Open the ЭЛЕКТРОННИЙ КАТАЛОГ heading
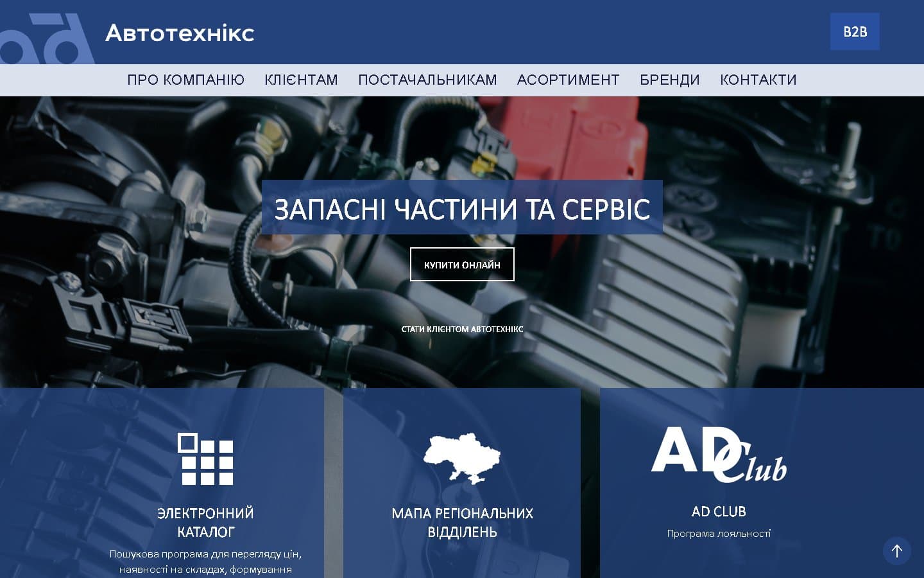 pos(205,522)
